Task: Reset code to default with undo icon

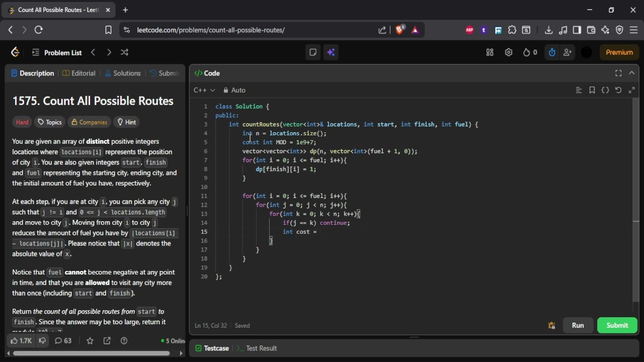Action: tap(618, 90)
